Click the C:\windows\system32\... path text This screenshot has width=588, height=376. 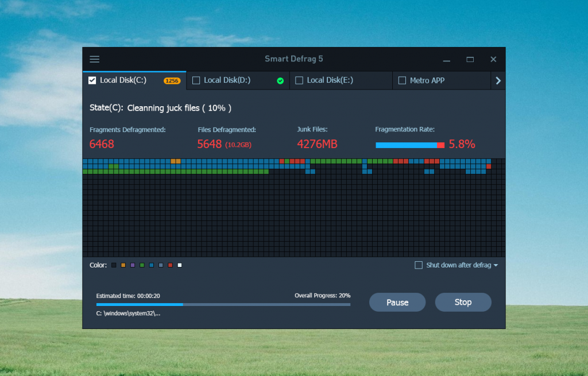pos(128,313)
